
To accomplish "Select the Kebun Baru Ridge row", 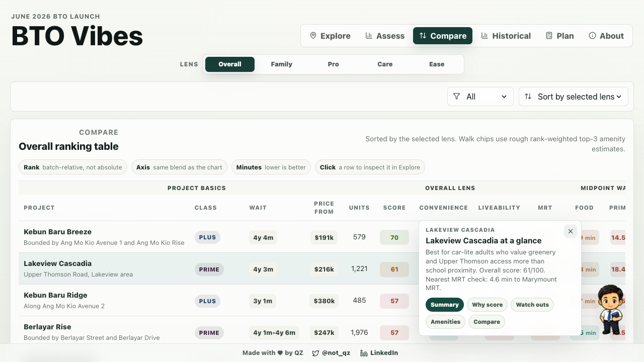I will point(322,300).
